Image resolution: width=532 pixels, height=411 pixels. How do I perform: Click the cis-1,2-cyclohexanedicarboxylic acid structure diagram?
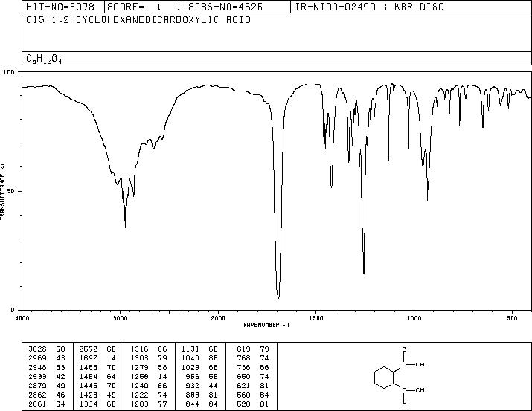point(400,377)
